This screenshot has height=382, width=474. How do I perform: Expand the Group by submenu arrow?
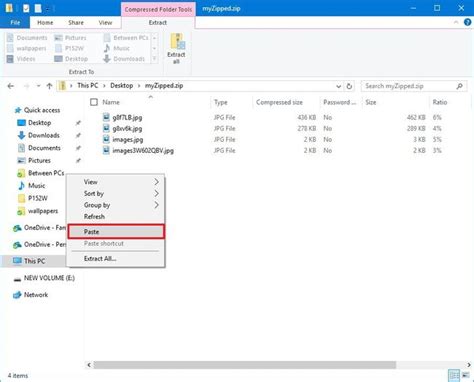pos(156,205)
